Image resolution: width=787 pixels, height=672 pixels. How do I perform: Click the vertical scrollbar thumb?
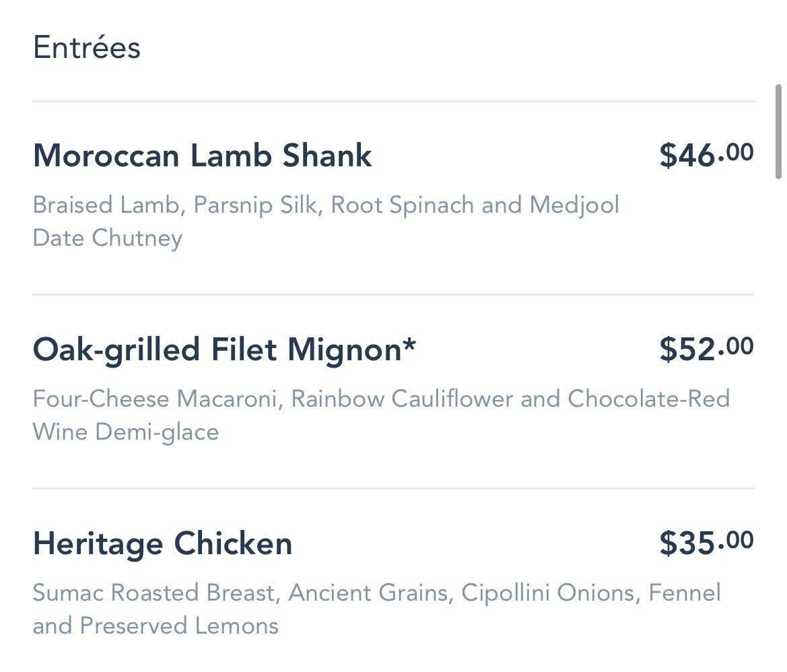[780, 130]
